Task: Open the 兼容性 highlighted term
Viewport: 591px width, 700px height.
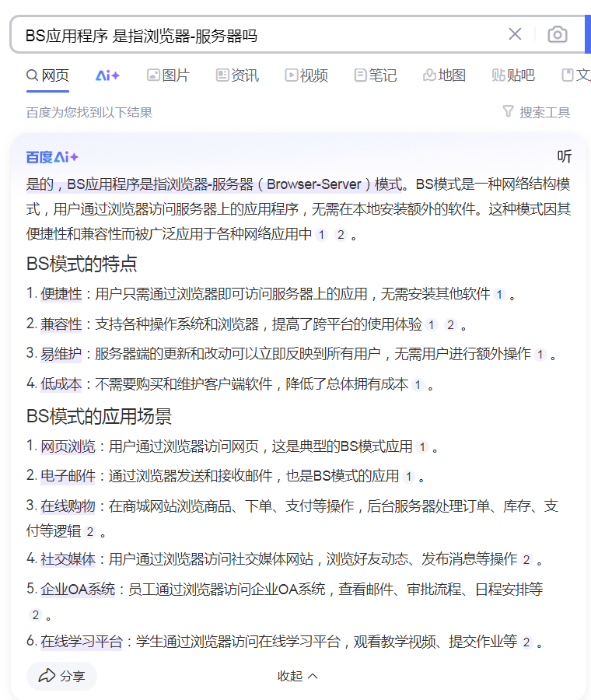Action: point(61,324)
